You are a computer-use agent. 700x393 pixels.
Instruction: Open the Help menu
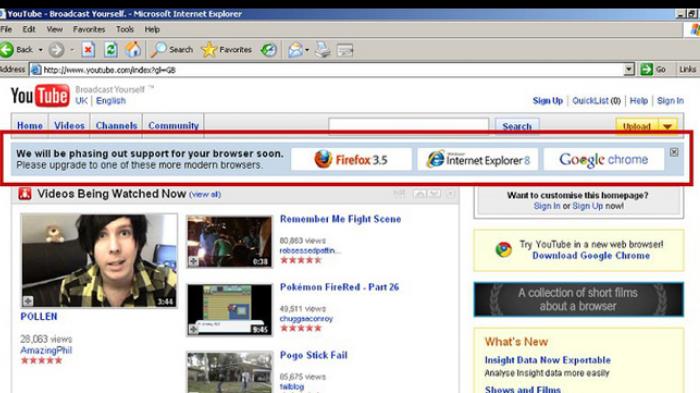click(152, 29)
